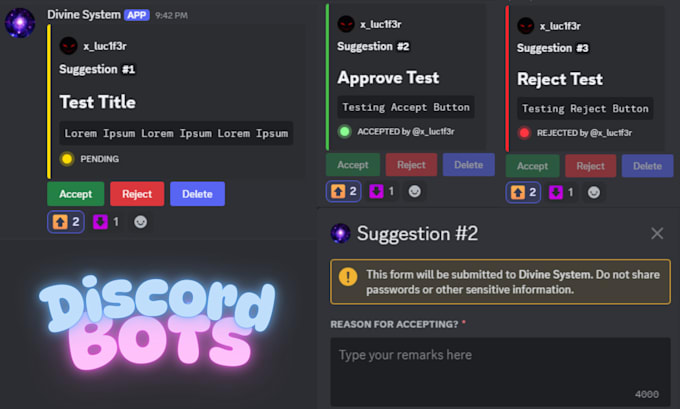Image resolution: width=680 pixels, height=409 pixels.
Task: Open the Divine System bot avatar
Action: 20,23
